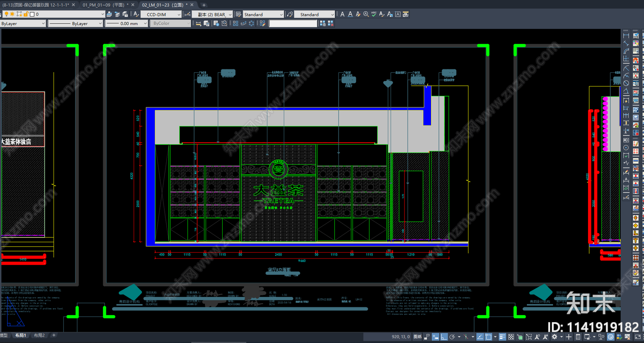The width and height of the screenshot is (644, 343).
Task: Switch to the 01_PM_01~09 (平面) tab
Action: point(105,5)
